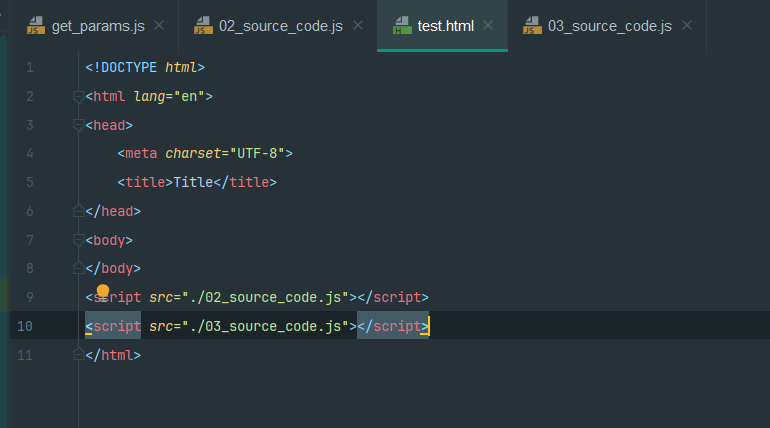Screen dimensions: 770x428
Task: Collapse the closing body fold on line 8
Action: click(x=78, y=268)
